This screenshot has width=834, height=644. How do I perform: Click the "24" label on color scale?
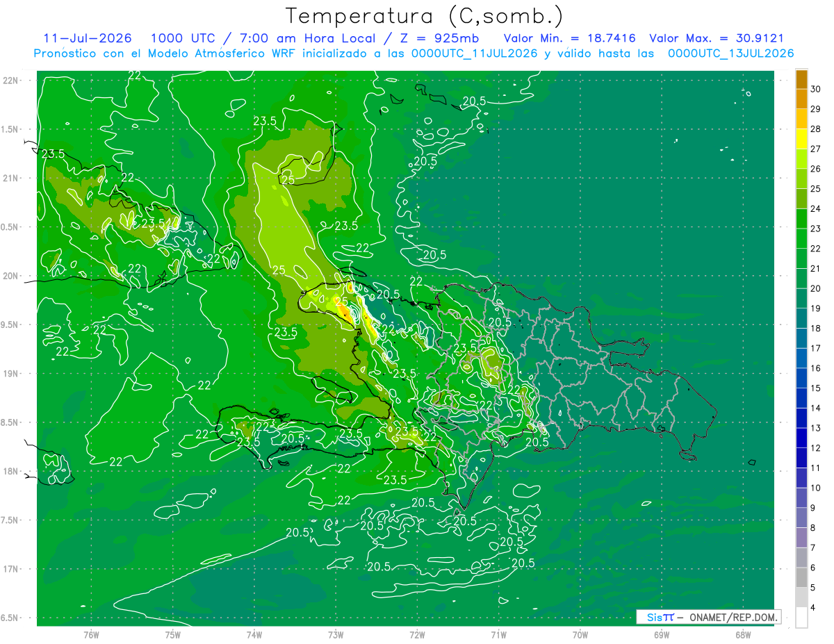click(816, 208)
